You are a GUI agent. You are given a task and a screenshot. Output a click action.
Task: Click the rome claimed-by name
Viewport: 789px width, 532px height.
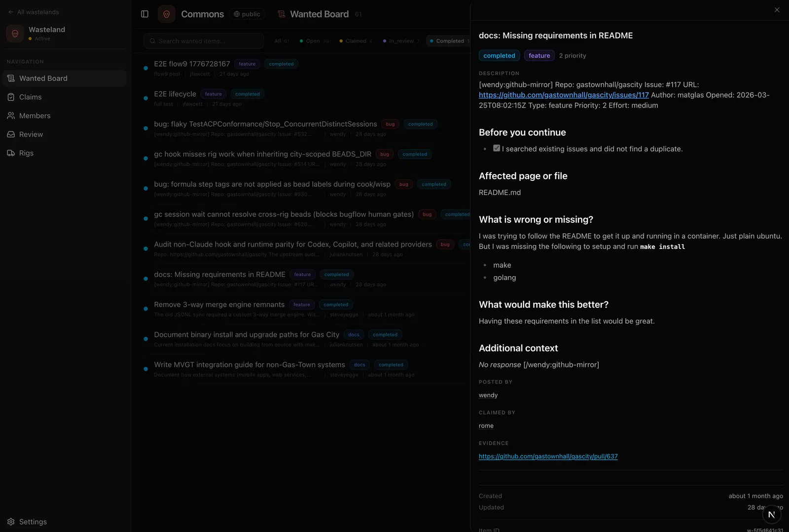(x=486, y=426)
